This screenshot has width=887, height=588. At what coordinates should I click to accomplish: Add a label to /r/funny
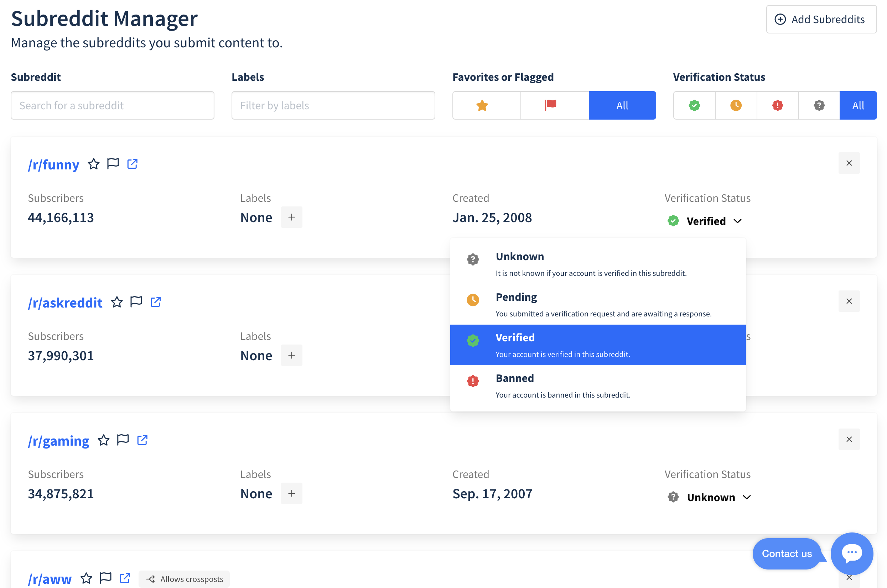[x=291, y=217]
